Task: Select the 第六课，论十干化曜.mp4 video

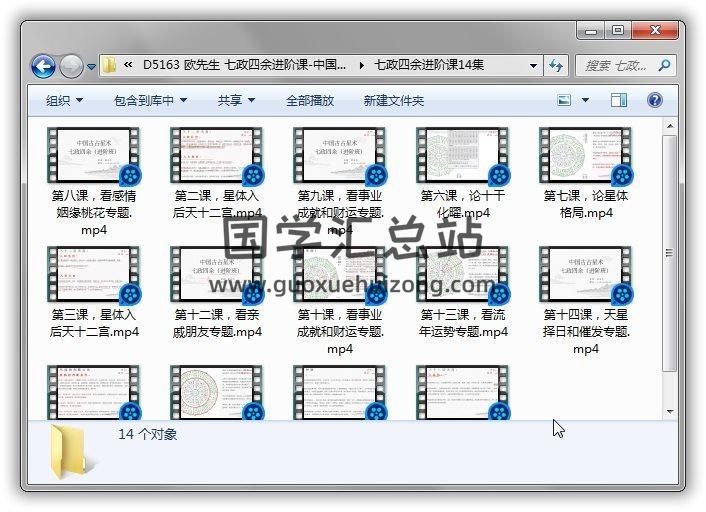Action: 456,173
